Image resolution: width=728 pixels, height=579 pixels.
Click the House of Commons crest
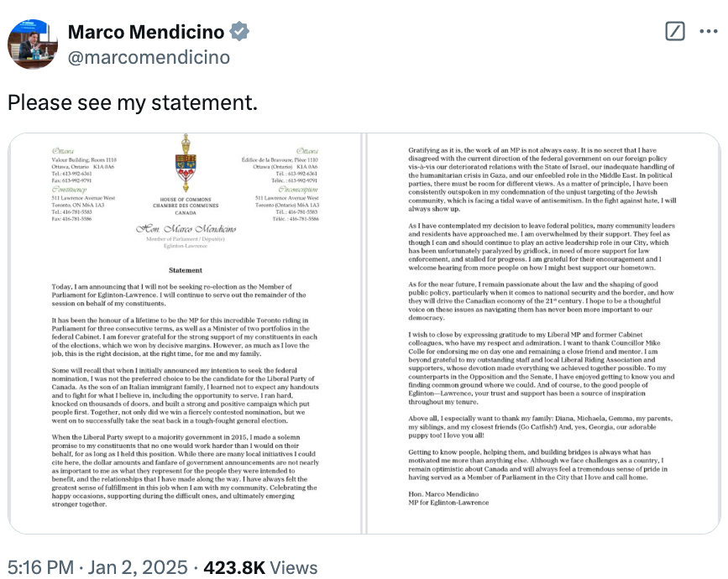click(186, 164)
